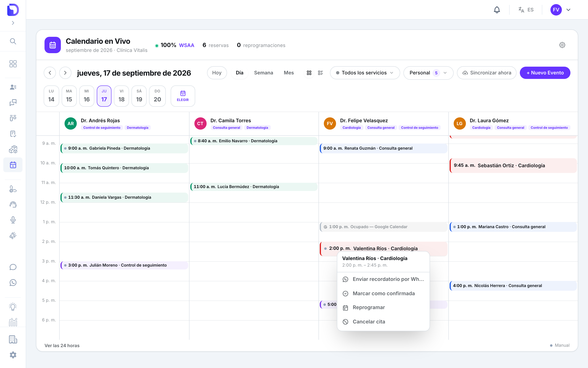Select Sunday 20 in the week strip
The image size is (588, 368).
coord(157,96)
